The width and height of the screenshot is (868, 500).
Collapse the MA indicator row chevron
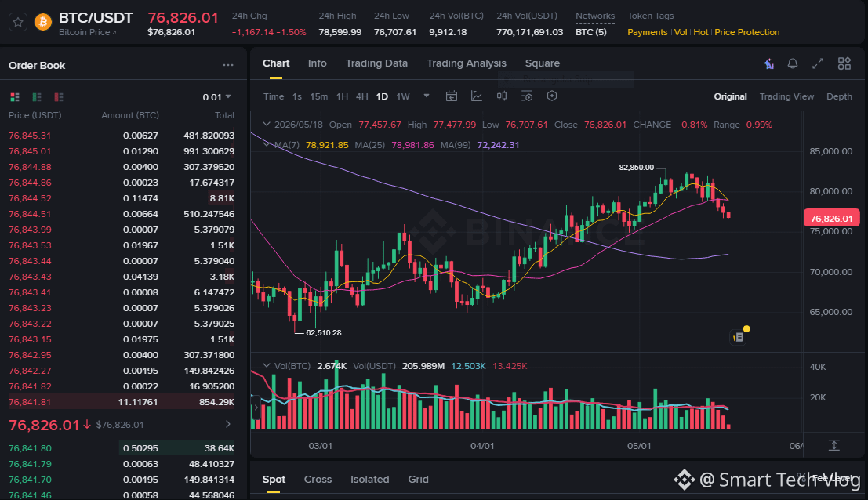coord(267,144)
